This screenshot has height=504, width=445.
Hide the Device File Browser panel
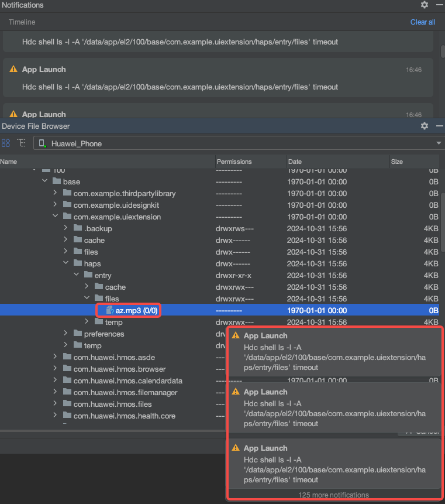pos(439,126)
